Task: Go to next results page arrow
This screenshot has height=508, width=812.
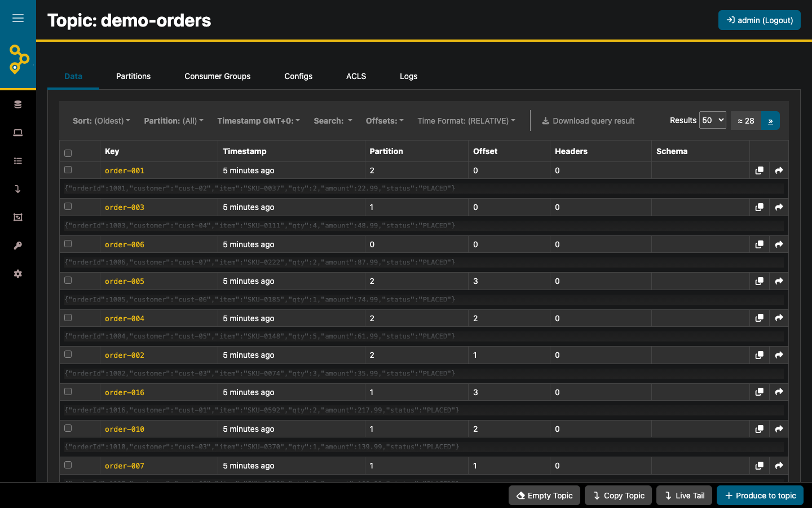Action: (770, 121)
